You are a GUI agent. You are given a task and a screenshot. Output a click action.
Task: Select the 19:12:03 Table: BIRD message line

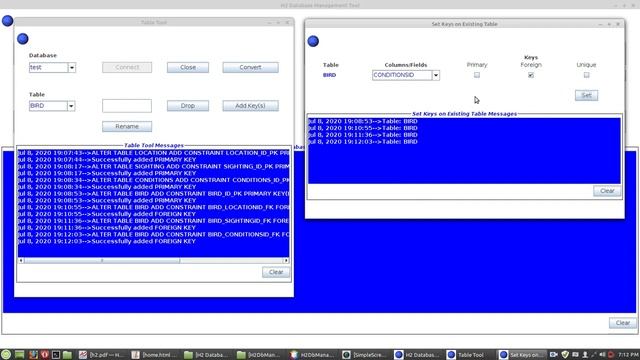pyautogui.click(x=363, y=142)
